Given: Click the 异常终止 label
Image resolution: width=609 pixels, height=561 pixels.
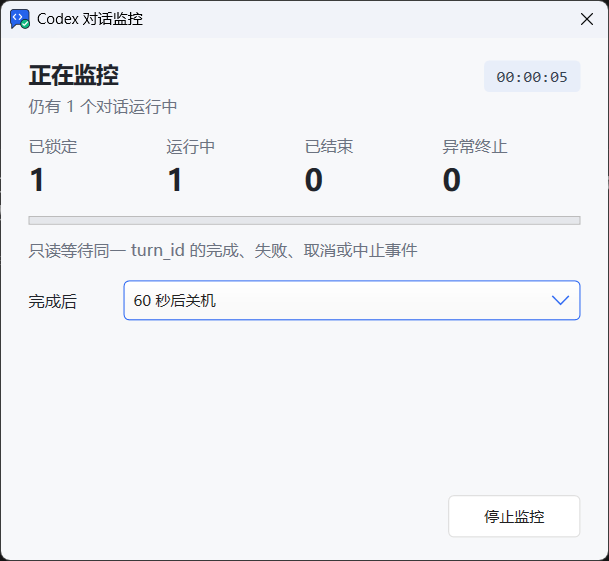Looking at the screenshot, I should [x=475, y=146].
